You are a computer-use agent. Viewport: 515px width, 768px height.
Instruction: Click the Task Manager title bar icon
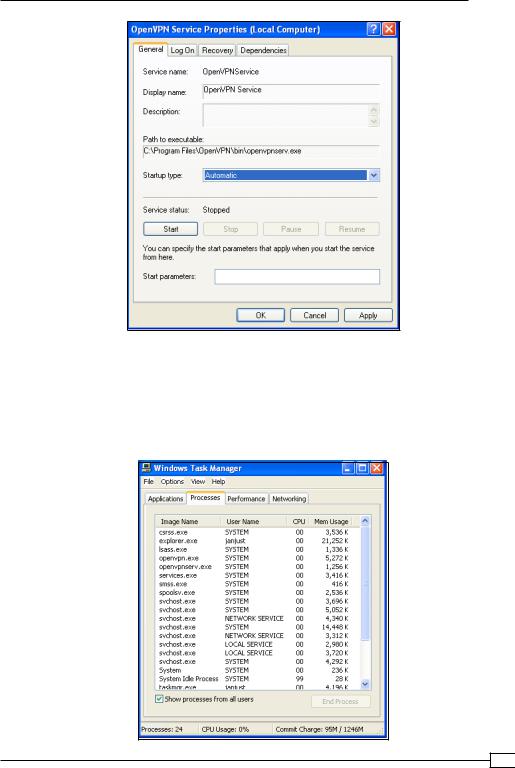click(x=146, y=468)
